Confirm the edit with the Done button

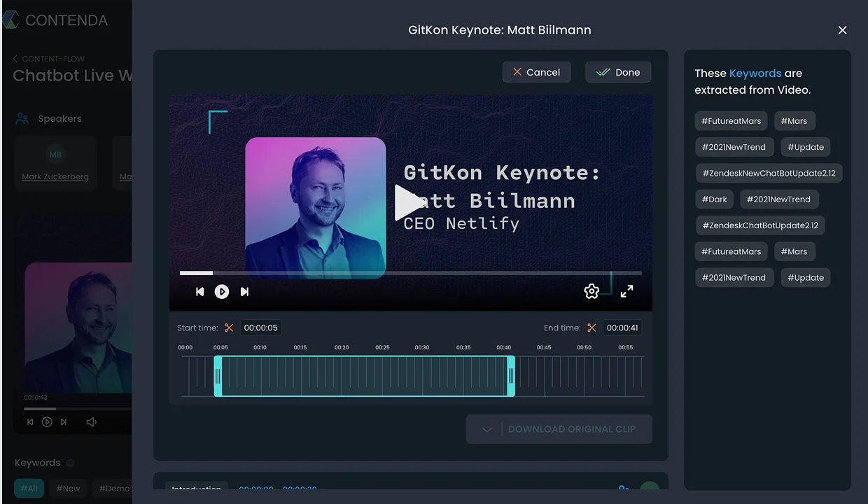click(618, 72)
